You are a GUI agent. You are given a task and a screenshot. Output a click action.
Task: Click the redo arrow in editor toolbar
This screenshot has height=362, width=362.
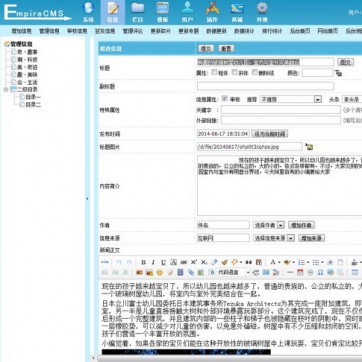coord(129,262)
